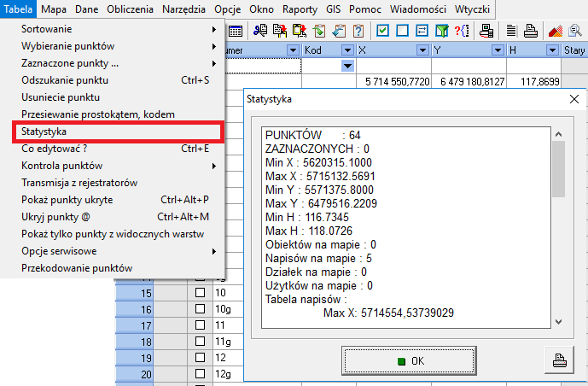588x386 pixels.
Task: Click the computer transmission toolbar icon
Action: tap(486, 31)
